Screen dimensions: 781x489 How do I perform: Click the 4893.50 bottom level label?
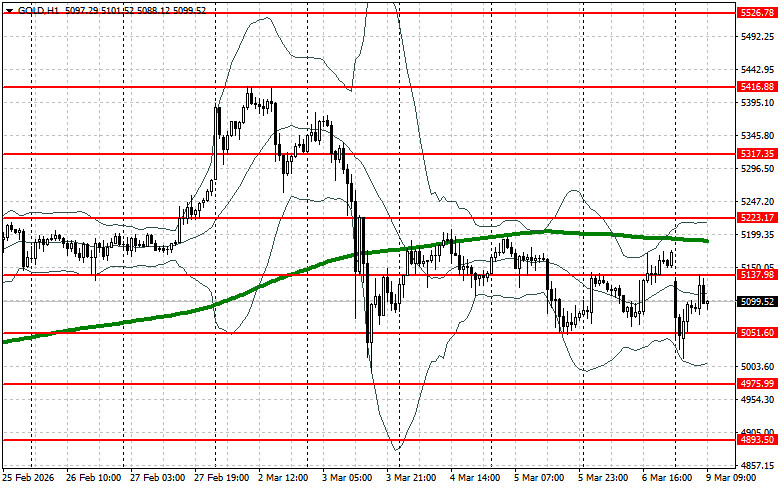755,440
